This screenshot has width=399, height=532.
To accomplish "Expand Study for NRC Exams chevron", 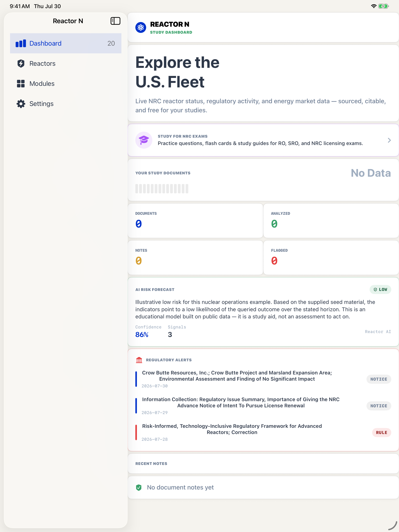I will tap(389, 140).
